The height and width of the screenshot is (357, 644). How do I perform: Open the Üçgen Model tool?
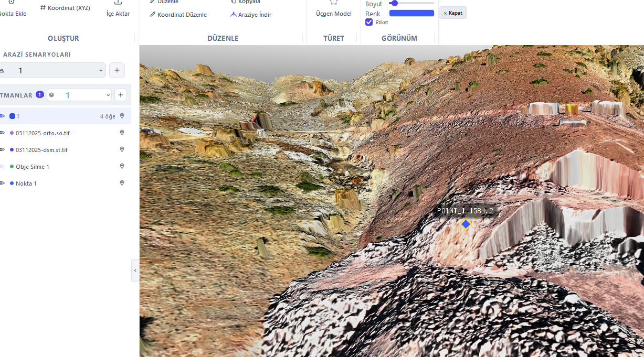(x=334, y=9)
